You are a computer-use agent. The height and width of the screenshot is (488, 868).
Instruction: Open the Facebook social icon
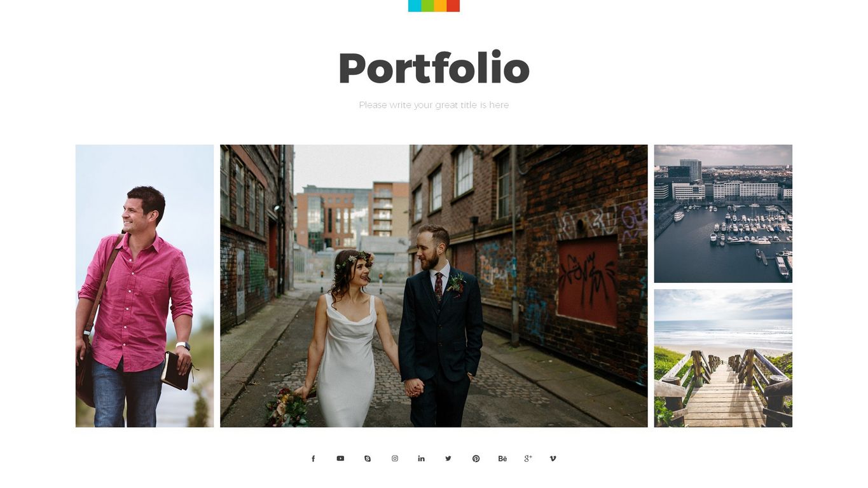(313, 459)
